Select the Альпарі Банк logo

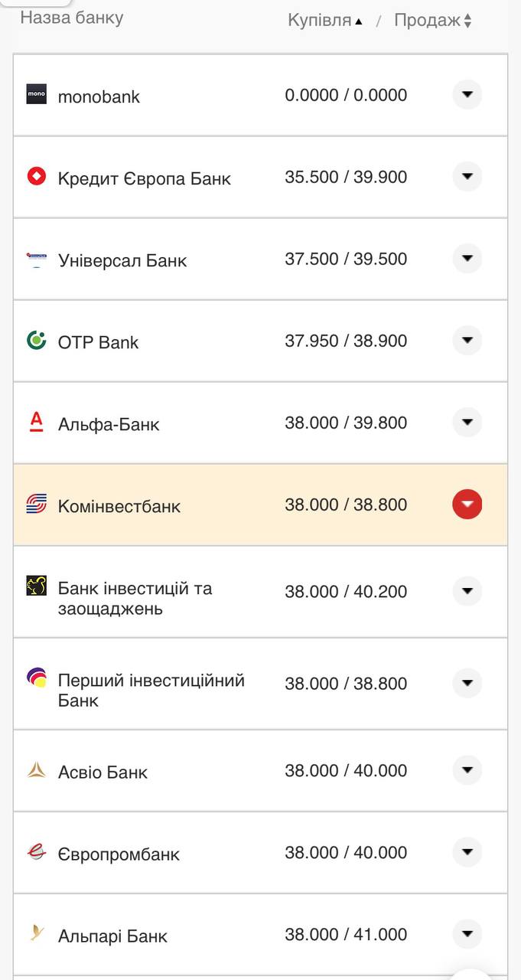tap(37, 934)
